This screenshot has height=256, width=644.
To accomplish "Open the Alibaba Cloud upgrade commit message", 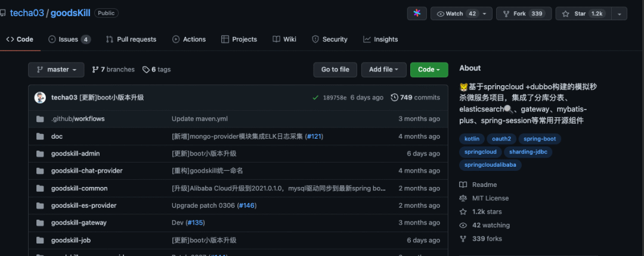I will tap(279, 188).
